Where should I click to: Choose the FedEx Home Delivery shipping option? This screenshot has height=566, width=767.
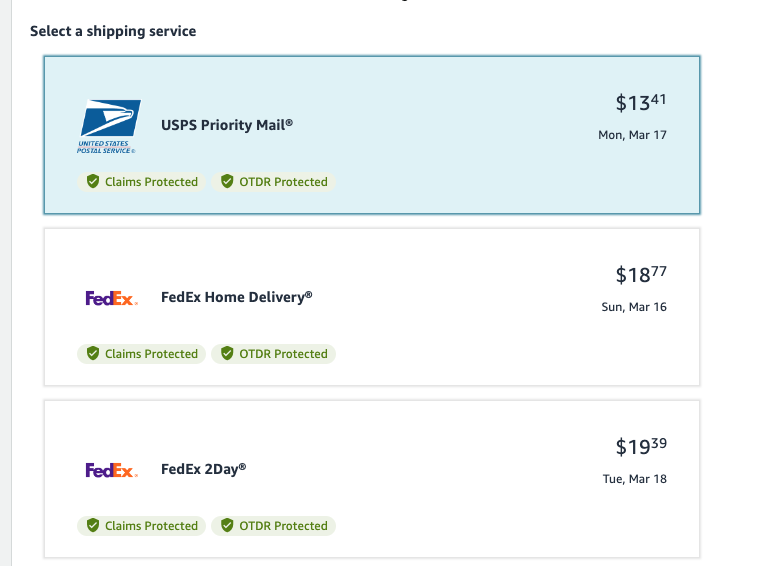pos(372,307)
